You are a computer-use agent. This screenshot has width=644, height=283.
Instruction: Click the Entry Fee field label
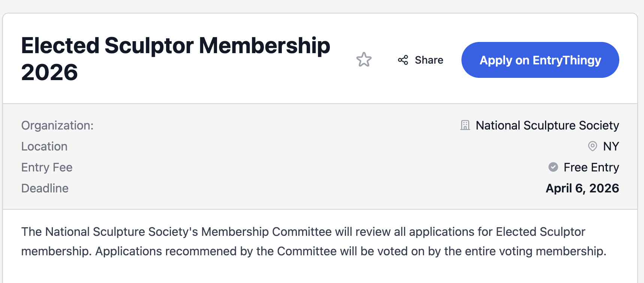pyautogui.click(x=47, y=167)
